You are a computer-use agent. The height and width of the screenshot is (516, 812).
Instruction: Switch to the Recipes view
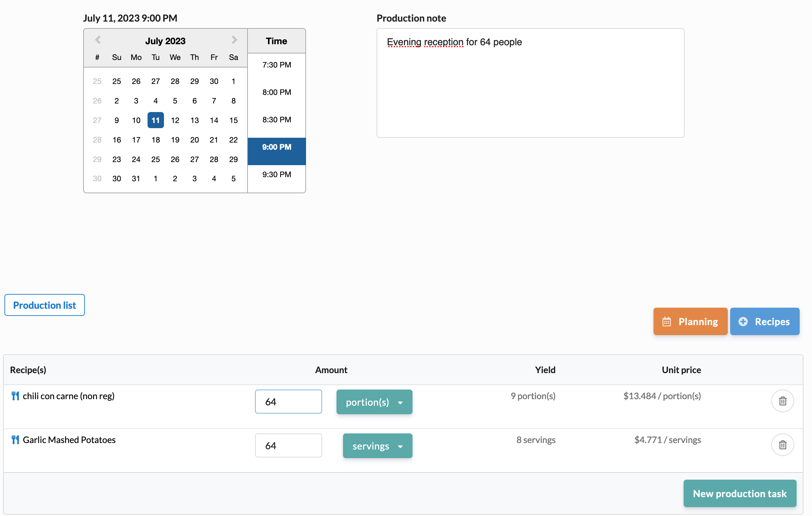coord(765,321)
